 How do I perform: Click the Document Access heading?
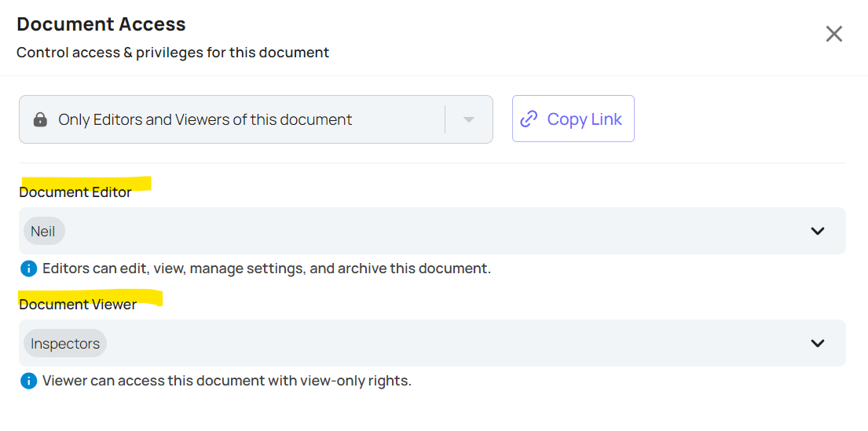[101, 24]
